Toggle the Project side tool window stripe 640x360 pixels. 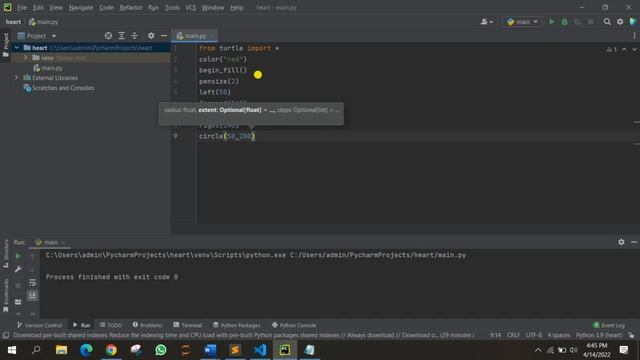coord(6,45)
